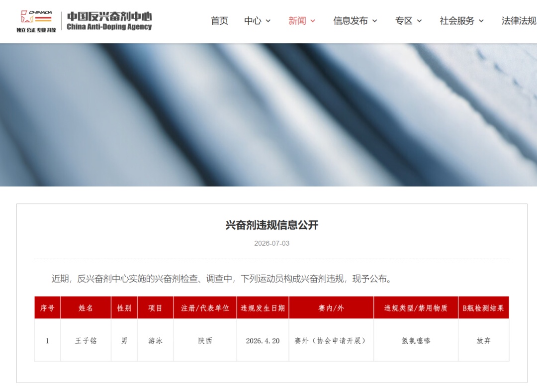Click the 注册/代表单位 column header
This screenshot has height=392, width=537.
(205, 308)
